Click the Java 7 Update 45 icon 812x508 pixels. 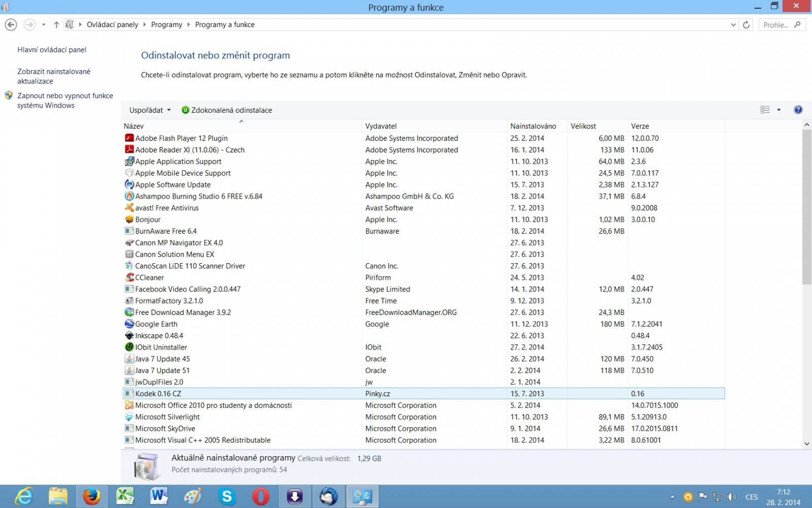click(x=129, y=359)
